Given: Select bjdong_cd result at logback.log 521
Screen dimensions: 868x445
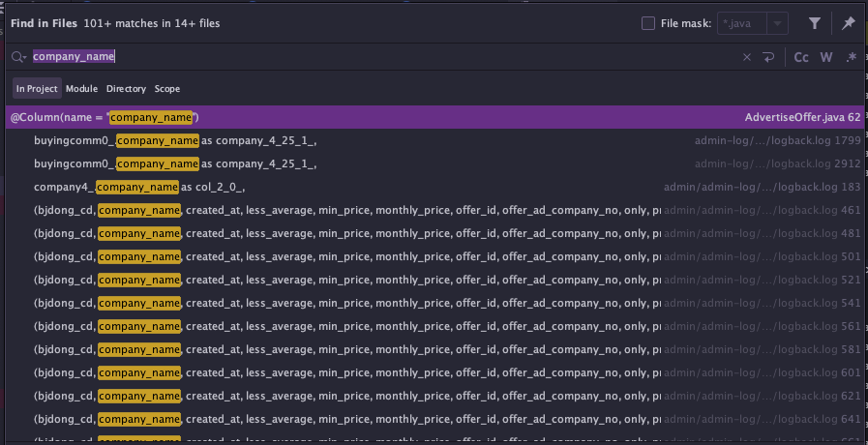Looking at the screenshot, I should point(434,281).
